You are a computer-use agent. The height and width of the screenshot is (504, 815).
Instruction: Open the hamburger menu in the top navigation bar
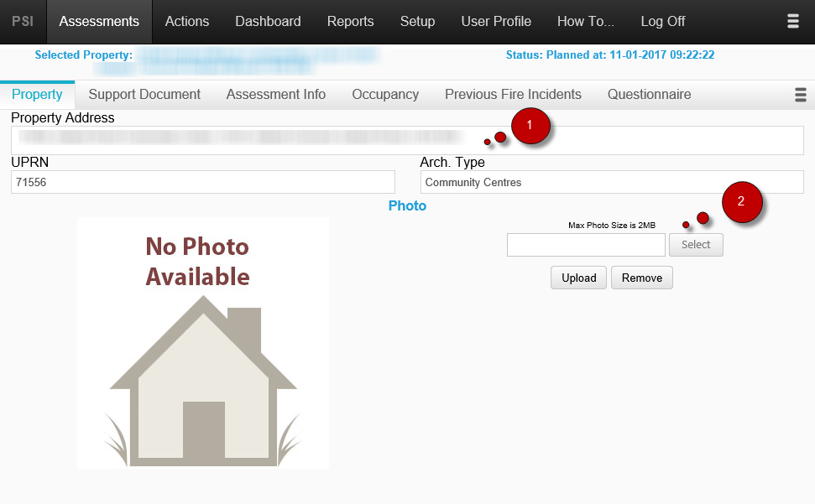point(792,21)
